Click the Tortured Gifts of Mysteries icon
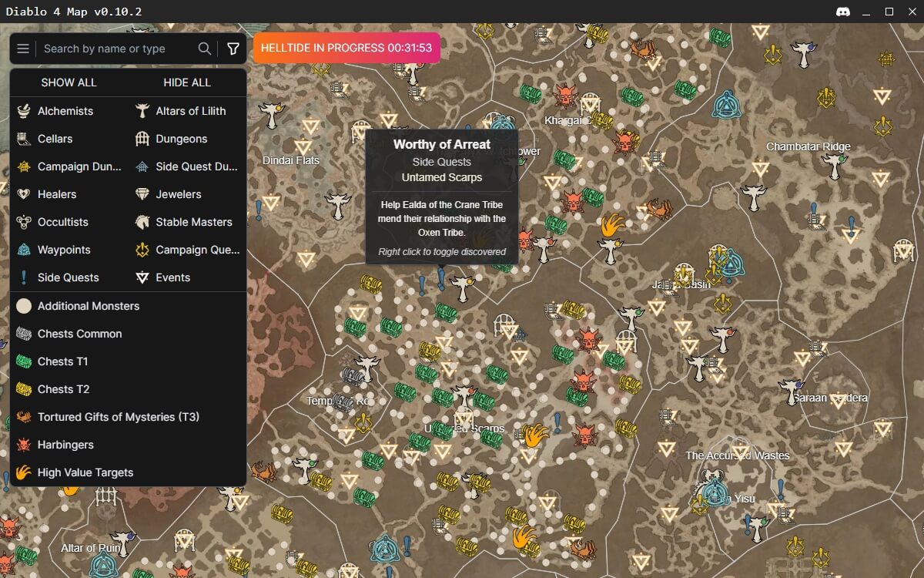 [x=24, y=417]
